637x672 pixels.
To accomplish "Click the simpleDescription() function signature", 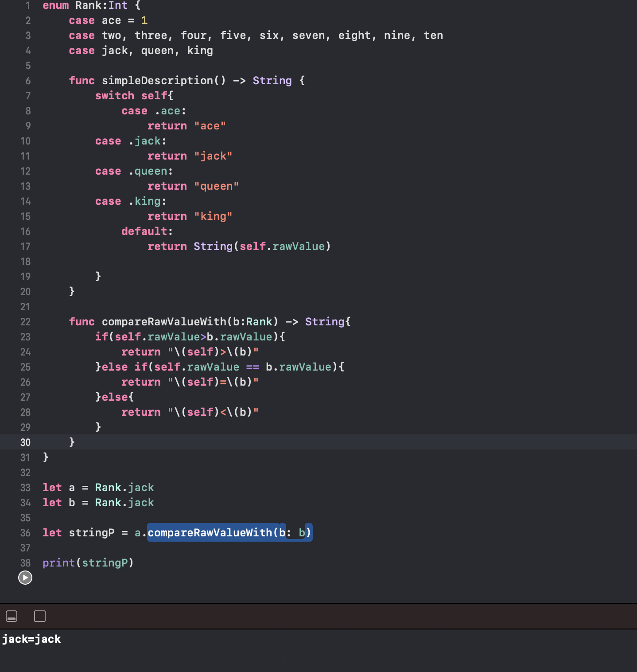I will tap(187, 81).
